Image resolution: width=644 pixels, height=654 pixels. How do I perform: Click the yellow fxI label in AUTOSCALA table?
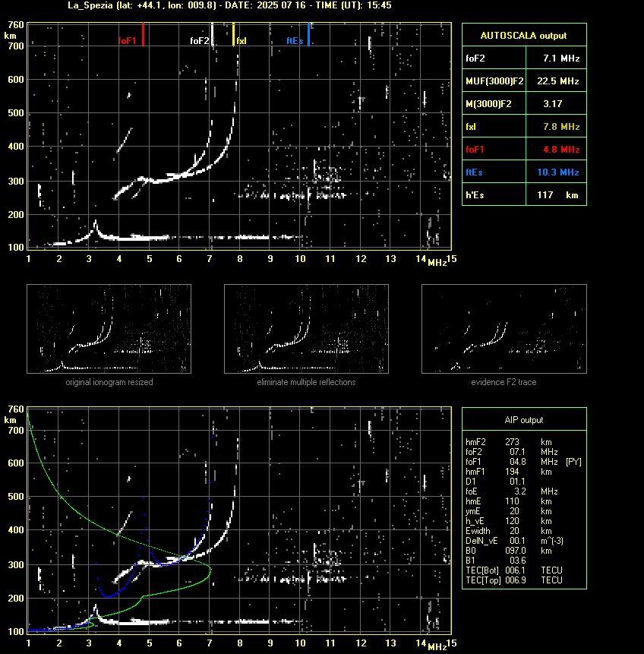coord(471,127)
